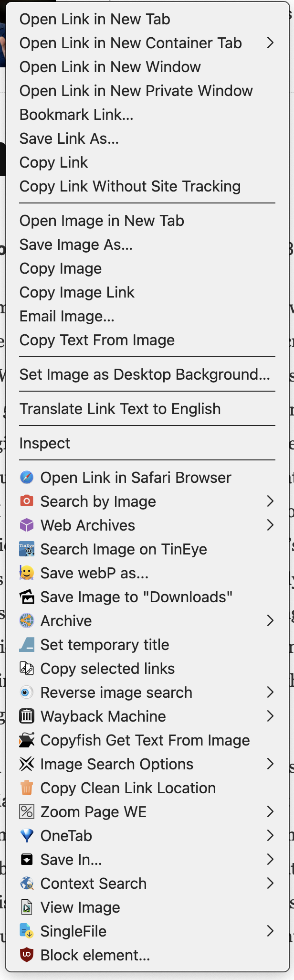Select Copy Link Without Site Tracking
The height and width of the screenshot is (980, 294).
coord(130,186)
